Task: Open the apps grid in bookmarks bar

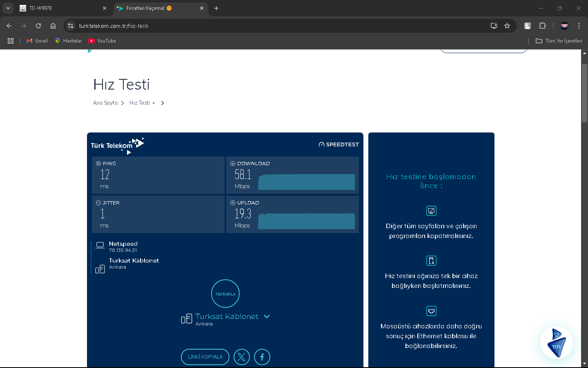Action: (x=11, y=41)
